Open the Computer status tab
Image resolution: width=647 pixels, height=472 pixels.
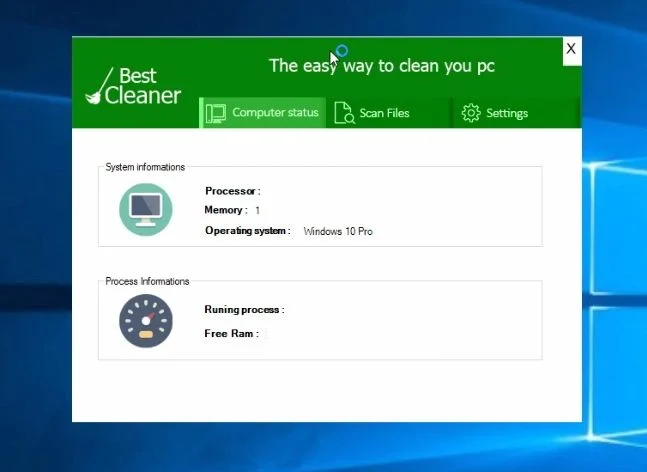point(263,113)
